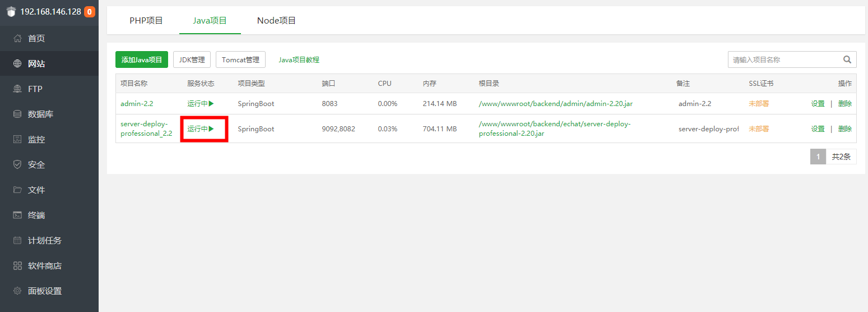Open FTP via its sidebar icon
Image resolution: width=868 pixels, height=312 pixels.
(17, 89)
